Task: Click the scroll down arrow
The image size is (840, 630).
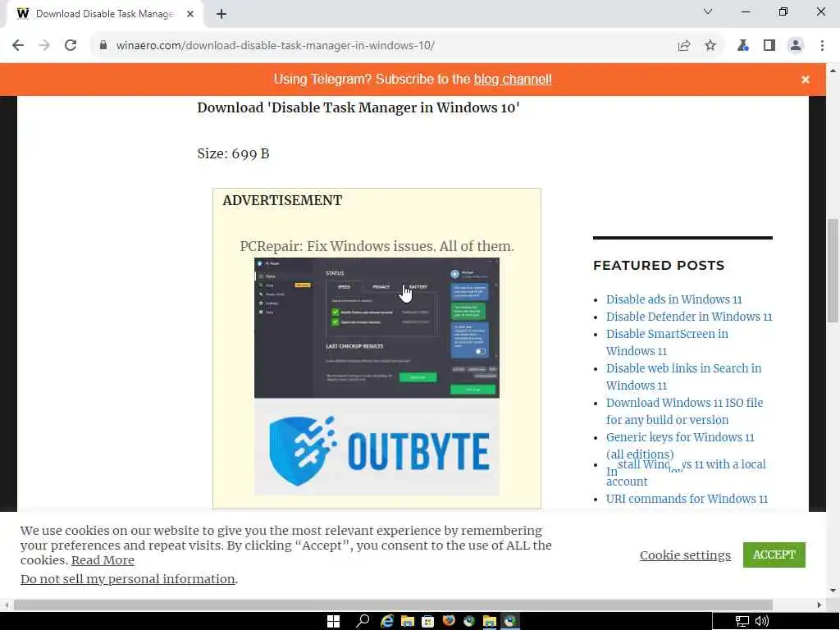Action: pos(833,591)
